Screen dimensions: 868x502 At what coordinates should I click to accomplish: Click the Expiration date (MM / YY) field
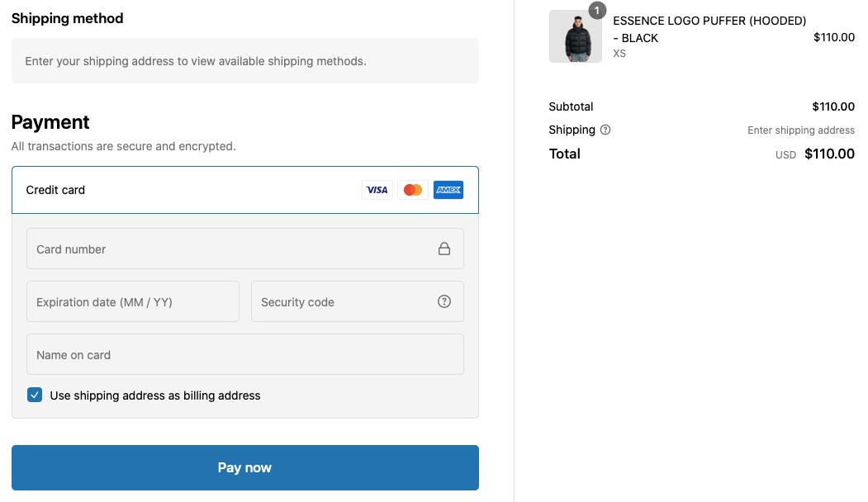[x=133, y=301]
